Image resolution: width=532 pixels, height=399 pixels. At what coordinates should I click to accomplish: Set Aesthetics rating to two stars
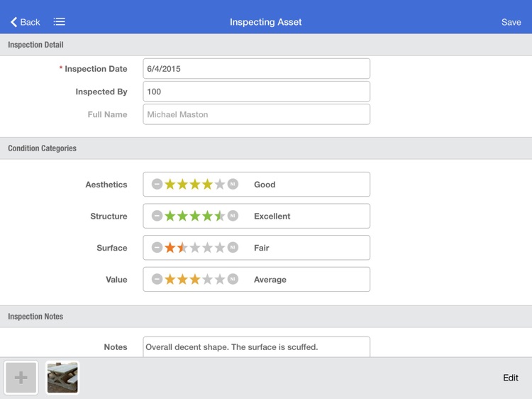coord(182,184)
